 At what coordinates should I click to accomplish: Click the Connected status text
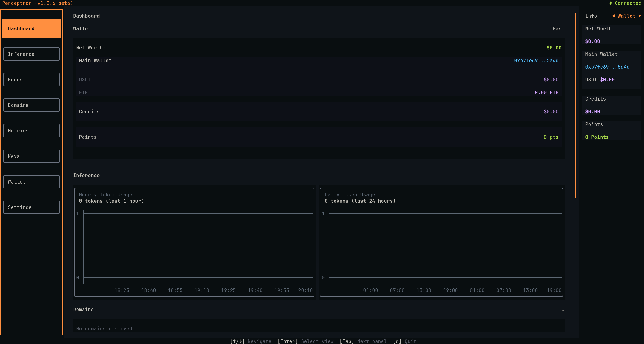pos(628,3)
